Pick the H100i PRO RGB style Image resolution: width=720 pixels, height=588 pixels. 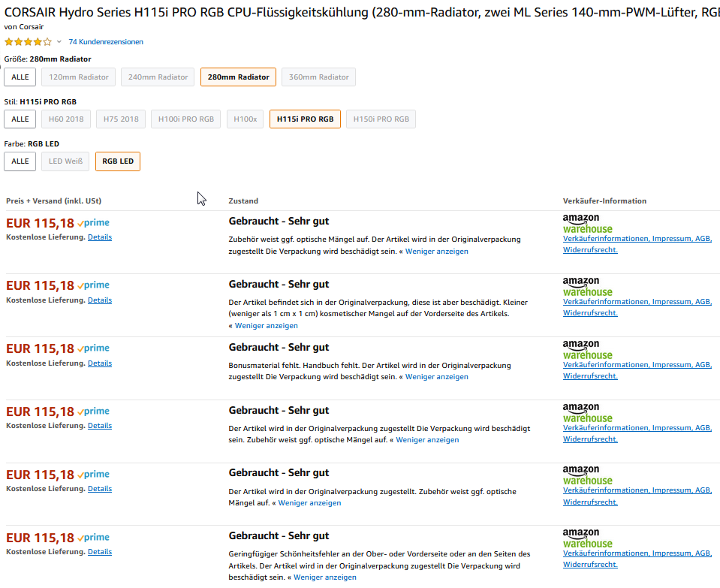tap(186, 119)
